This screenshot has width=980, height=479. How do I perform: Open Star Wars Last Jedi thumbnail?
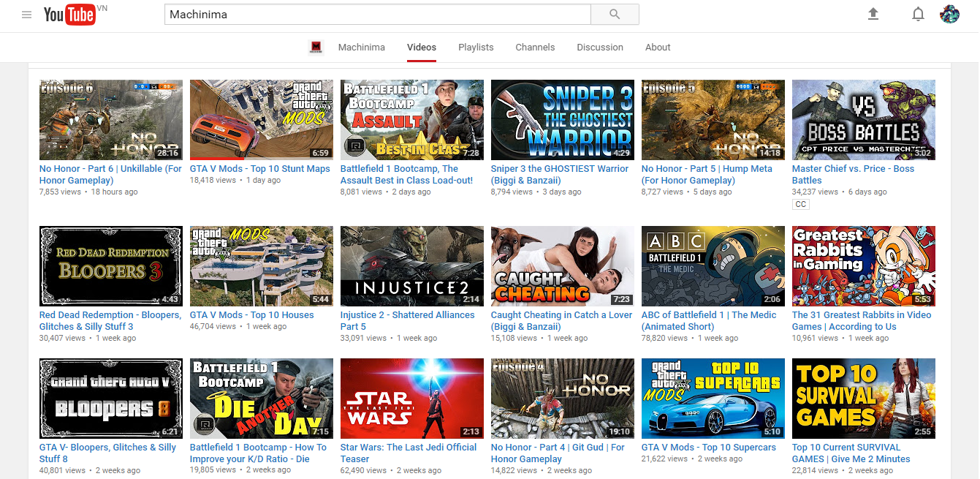412,399
